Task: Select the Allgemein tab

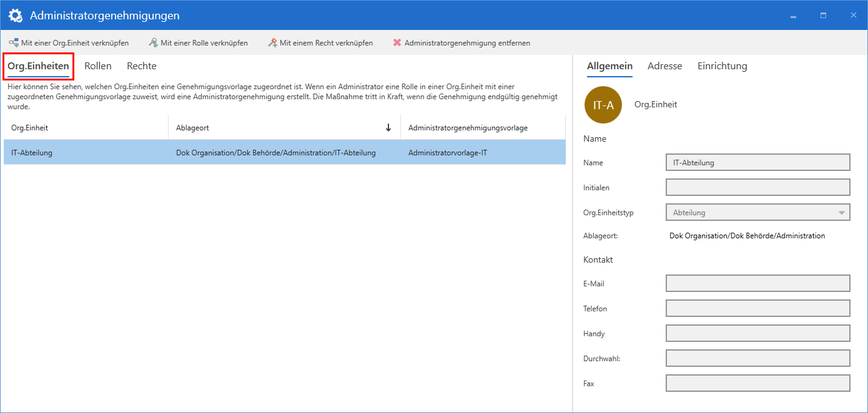Action: 609,66
